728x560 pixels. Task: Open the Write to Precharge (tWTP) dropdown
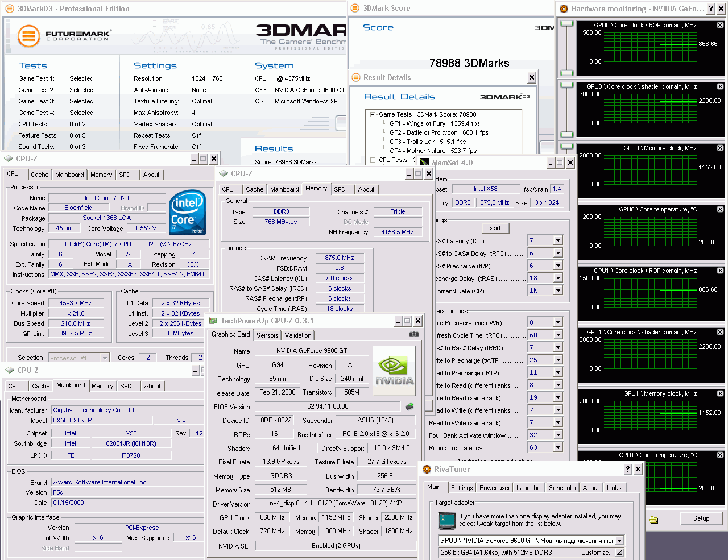pyautogui.click(x=558, y=360)
